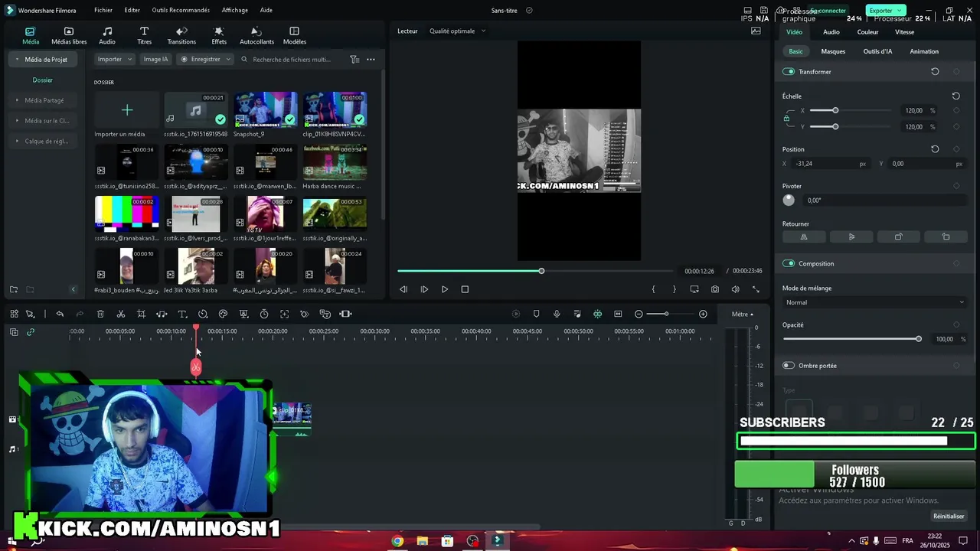Open the Qualité optimale dropdown

(457, 31)
